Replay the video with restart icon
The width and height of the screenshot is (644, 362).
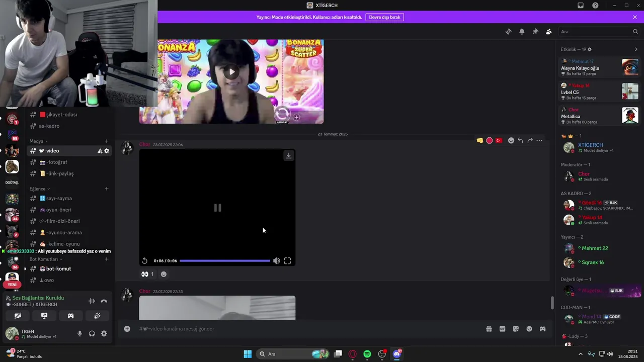click(144, 260)
